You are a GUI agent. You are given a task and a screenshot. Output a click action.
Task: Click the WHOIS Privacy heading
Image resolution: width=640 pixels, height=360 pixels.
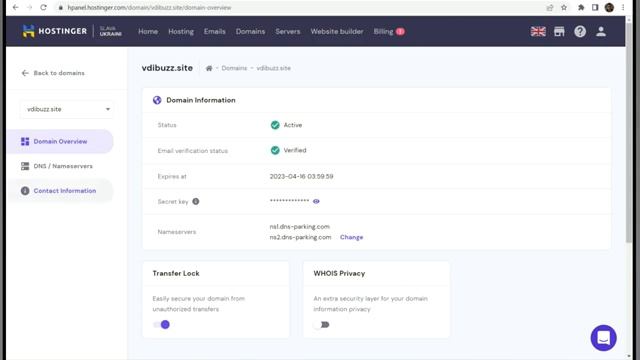pyautogui.click(x=339, y=273)
